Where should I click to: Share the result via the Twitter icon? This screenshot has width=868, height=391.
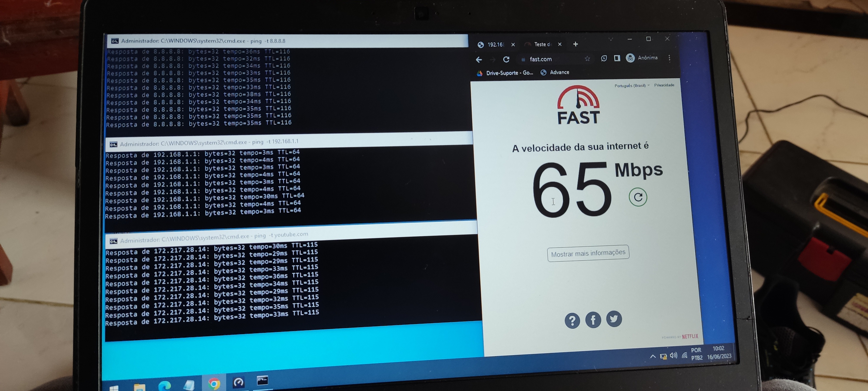point(614,318)
